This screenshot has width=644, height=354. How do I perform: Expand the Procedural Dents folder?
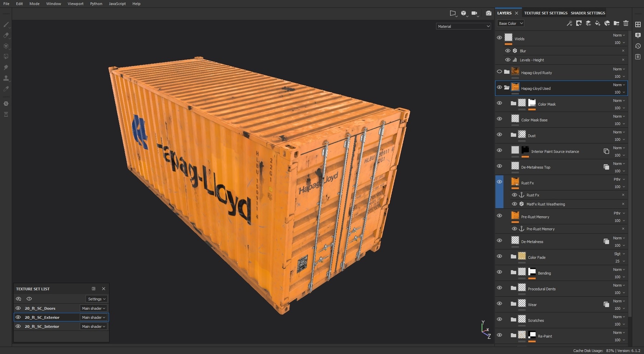coord(513,288)
